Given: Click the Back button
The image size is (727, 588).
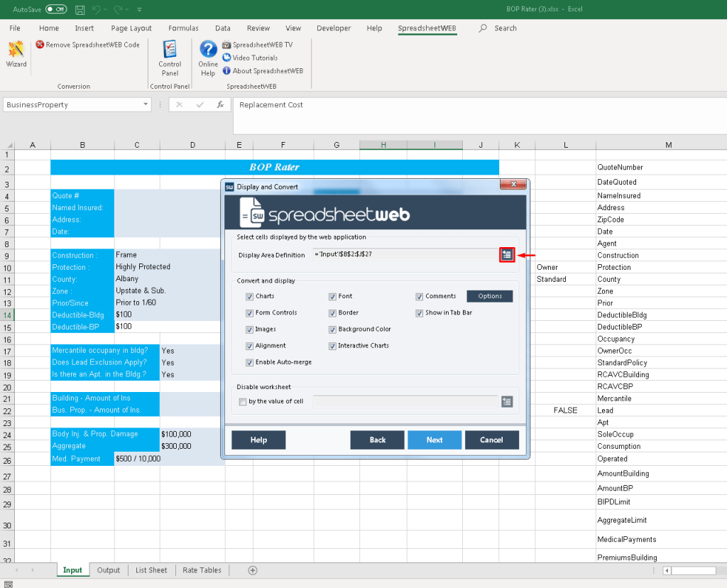Looking at the screenshot, I should click(x=378, y=440).
